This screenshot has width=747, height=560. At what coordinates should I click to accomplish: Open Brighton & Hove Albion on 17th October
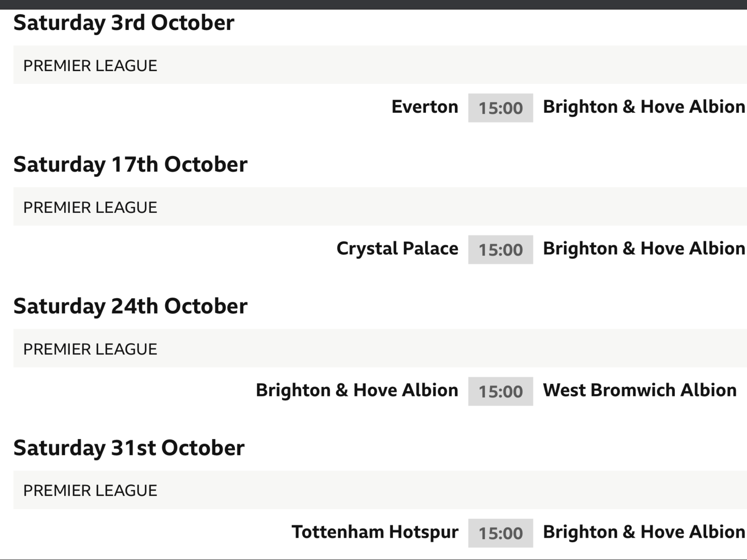coord(644,249)
